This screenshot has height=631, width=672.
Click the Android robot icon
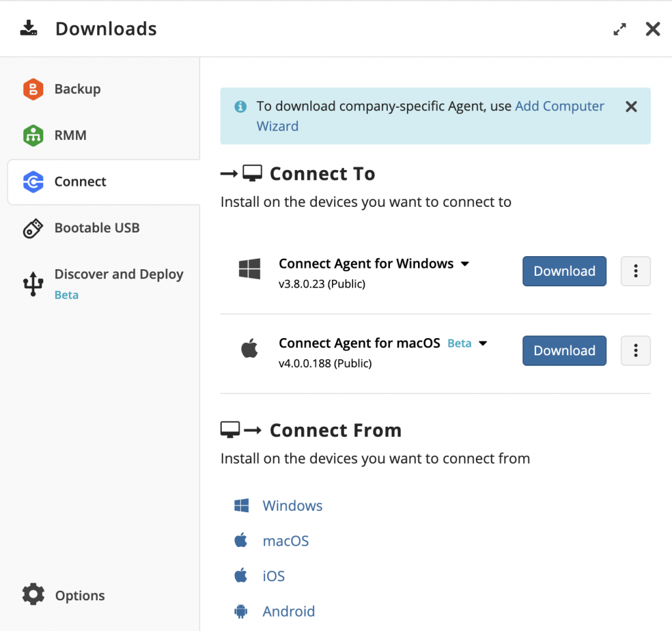241,611
